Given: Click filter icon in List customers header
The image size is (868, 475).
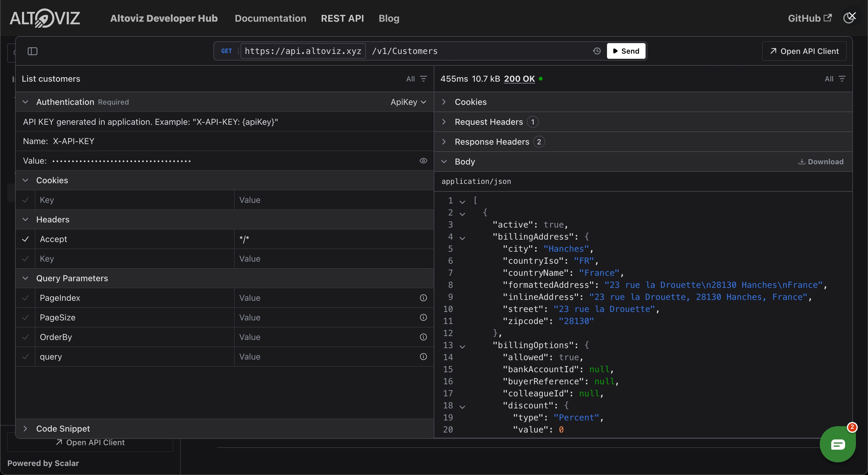Looking at the screenshot, I should 423,79.
